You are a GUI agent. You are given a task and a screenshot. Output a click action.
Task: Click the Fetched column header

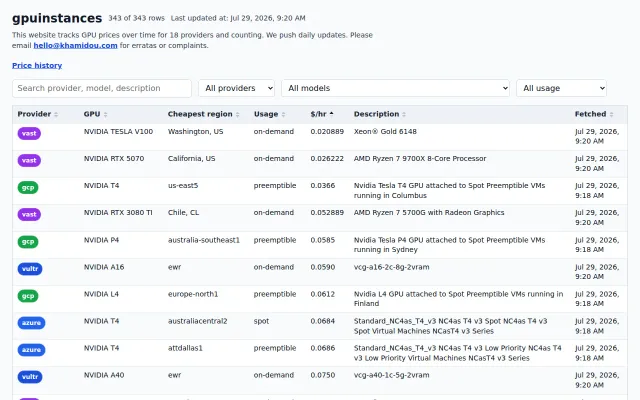[590, 114]
